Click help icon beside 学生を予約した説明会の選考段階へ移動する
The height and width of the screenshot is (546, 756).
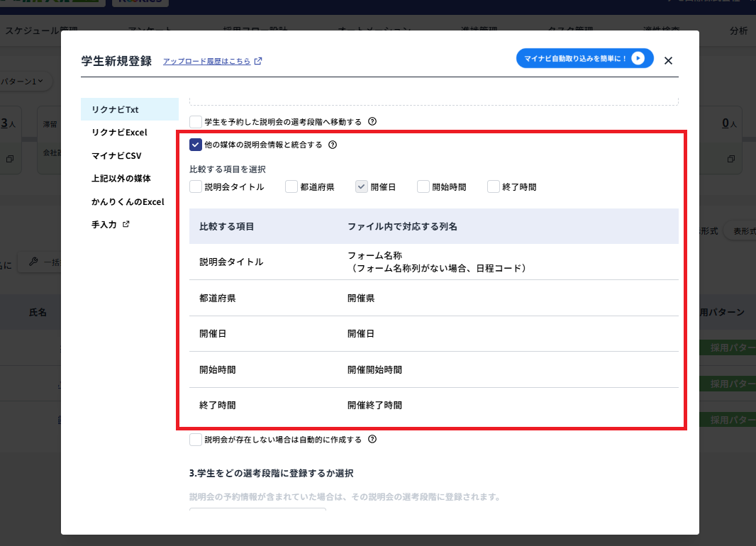[x=372, y=121]
